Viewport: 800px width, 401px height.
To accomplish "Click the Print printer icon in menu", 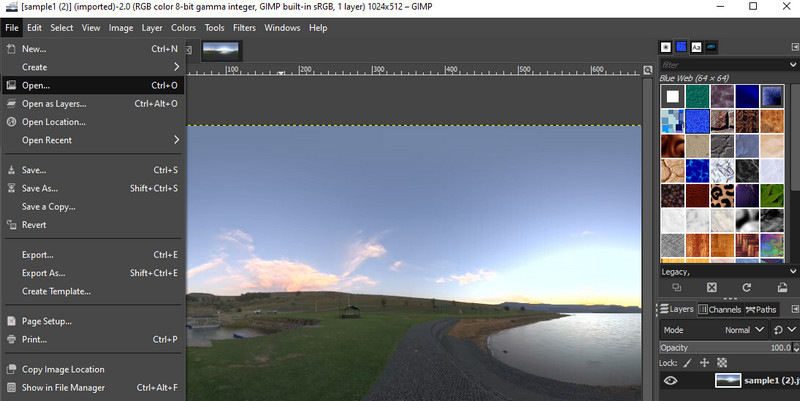I will [x=12, y=340].
